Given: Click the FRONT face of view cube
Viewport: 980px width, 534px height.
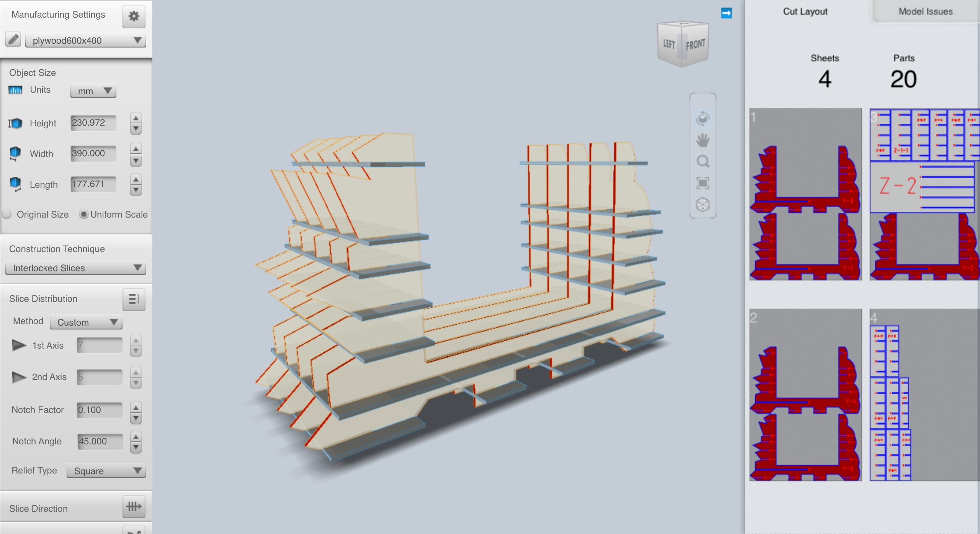Looking at the screenshot, I should (695, 44).
